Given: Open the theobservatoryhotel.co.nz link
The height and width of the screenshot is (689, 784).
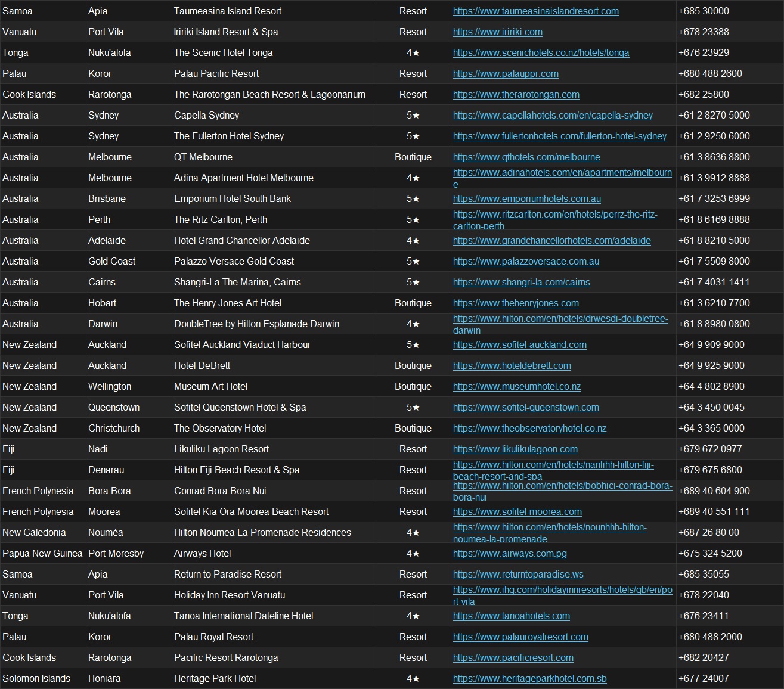Looking at the screenshot, I should 529,428.
